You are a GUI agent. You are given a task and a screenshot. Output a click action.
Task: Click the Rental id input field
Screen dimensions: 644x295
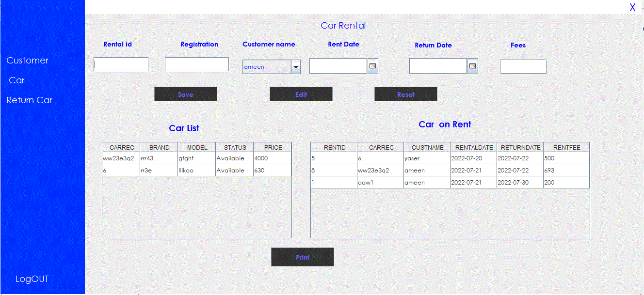click(120, 64)
